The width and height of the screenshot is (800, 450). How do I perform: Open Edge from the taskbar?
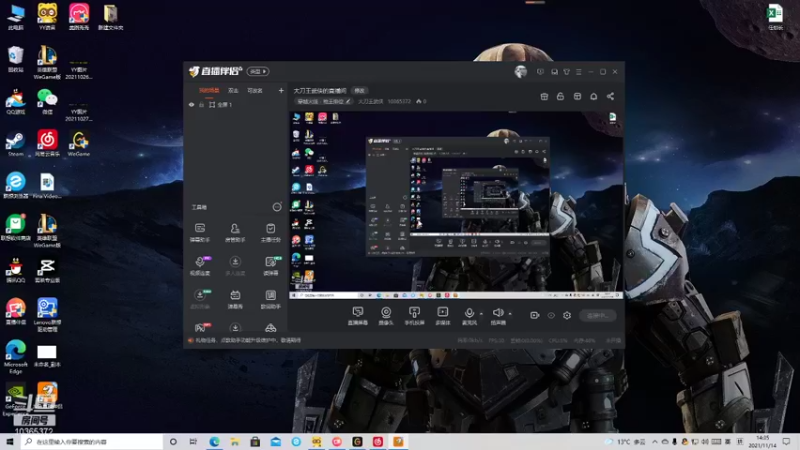(214, 441)
